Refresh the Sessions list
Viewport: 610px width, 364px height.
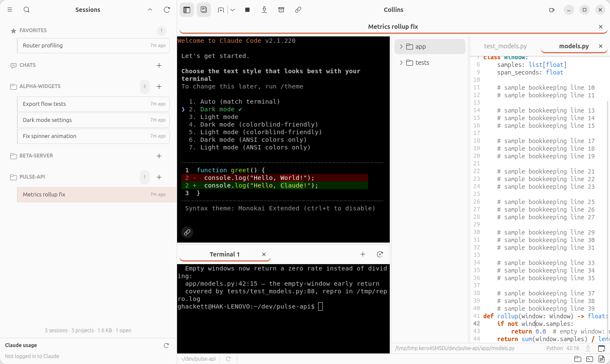(167, 10)
